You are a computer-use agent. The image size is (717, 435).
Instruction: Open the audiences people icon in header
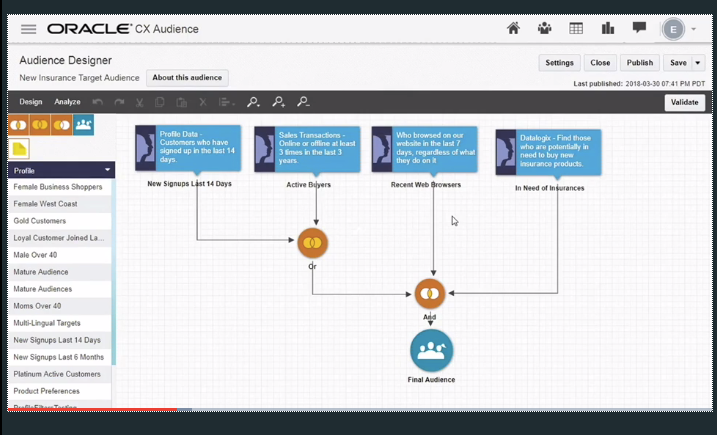point(544,29)
